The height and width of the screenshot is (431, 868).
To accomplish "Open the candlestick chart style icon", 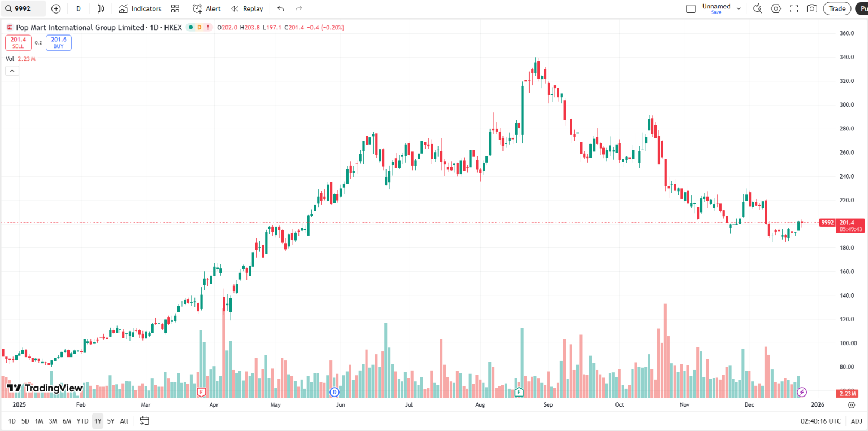I will [x=101, y=8].
